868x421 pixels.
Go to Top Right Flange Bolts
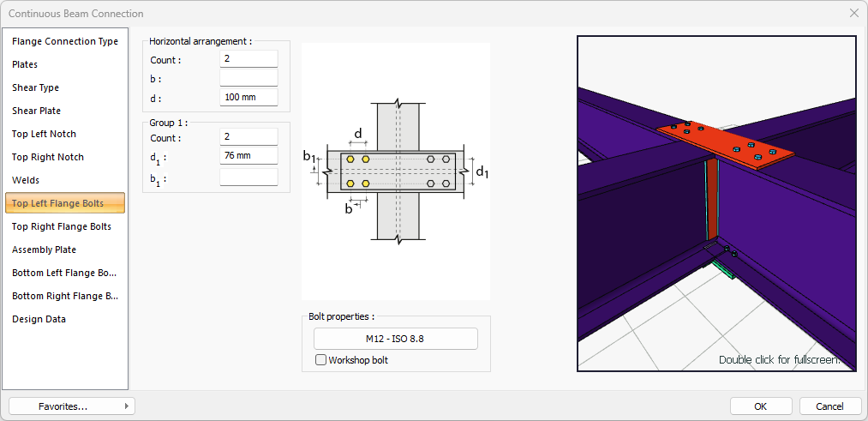coord(62,226)
